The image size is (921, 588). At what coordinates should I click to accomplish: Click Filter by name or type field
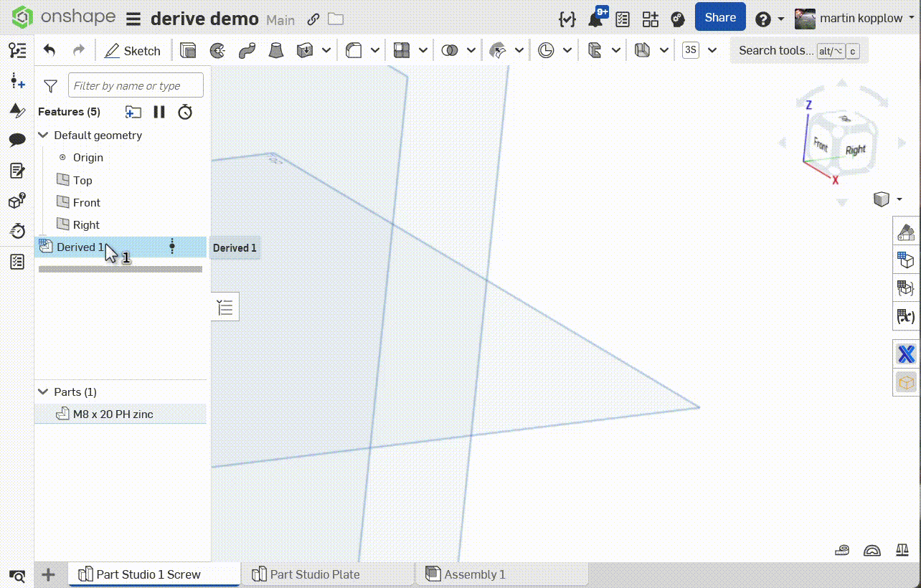point(136,85)
